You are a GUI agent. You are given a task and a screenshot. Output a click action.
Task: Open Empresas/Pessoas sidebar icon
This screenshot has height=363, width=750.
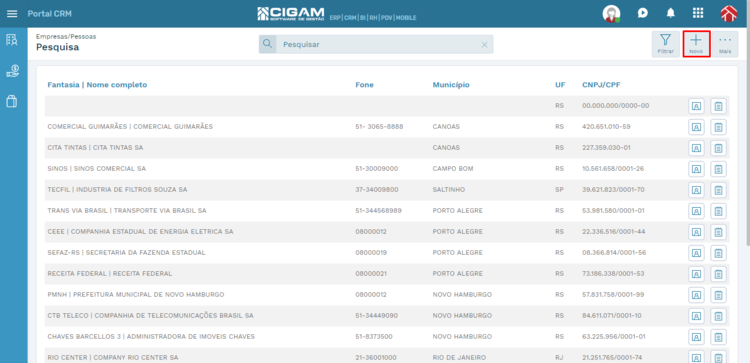[x=12, y=40]
